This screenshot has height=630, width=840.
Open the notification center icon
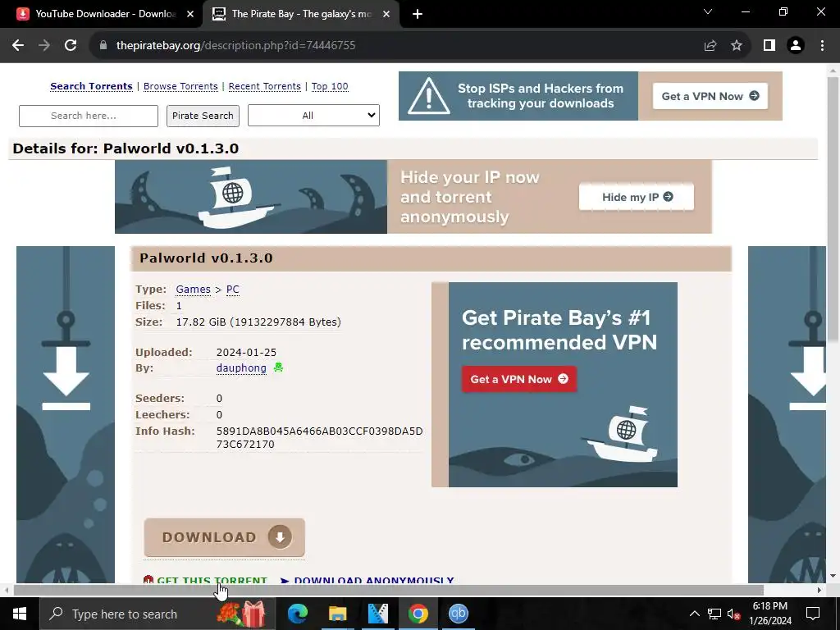(813, 614)
